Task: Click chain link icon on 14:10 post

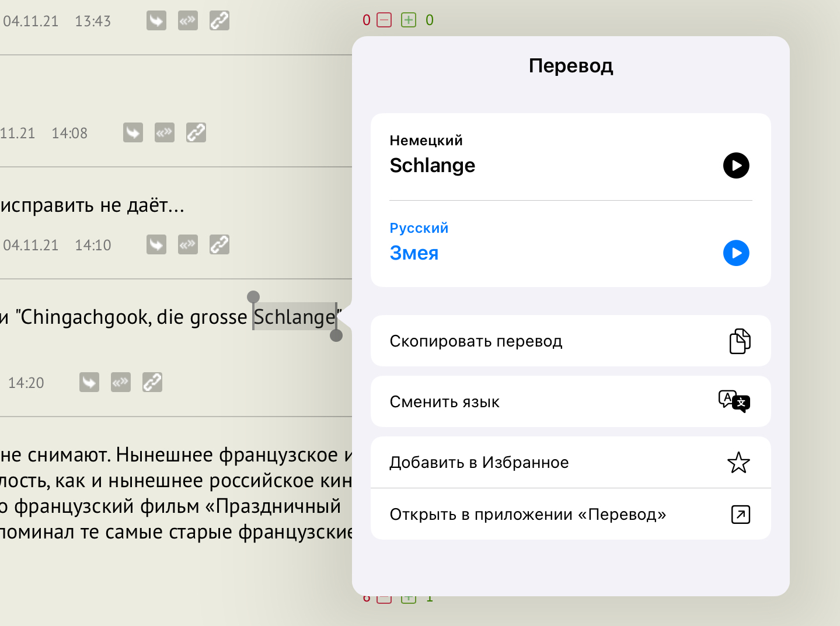Action: 219,245
